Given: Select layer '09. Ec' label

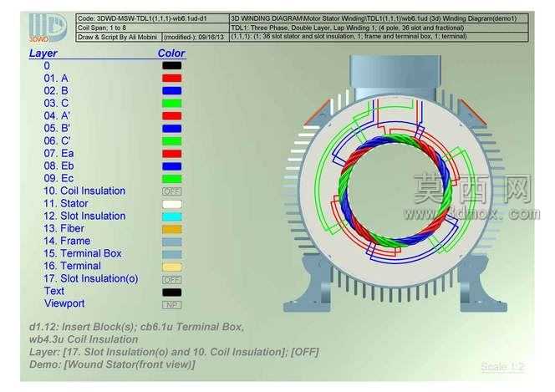Looking at the screenshot, I should tap(59, 179).
